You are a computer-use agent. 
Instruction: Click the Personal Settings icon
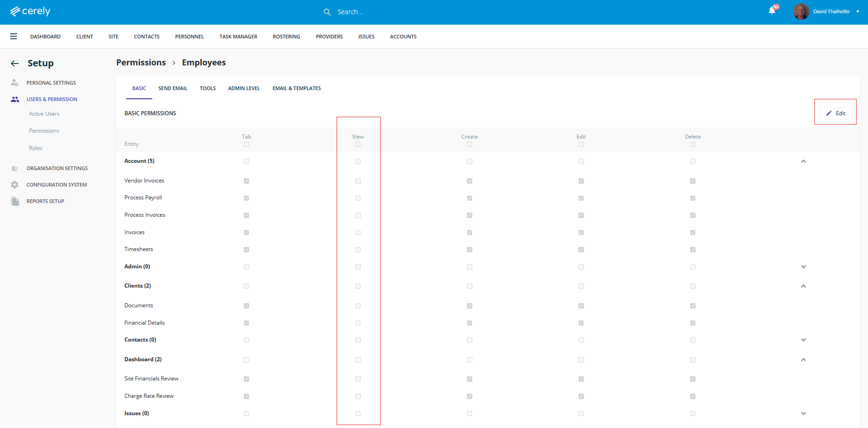(15, 83)
